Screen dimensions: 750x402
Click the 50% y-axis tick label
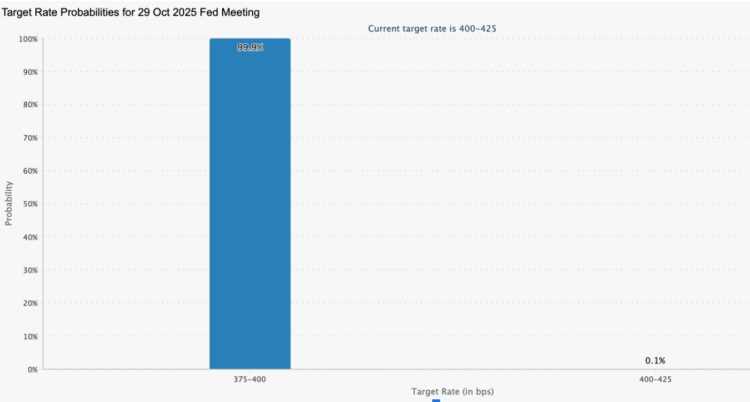(x=30, y=204)
